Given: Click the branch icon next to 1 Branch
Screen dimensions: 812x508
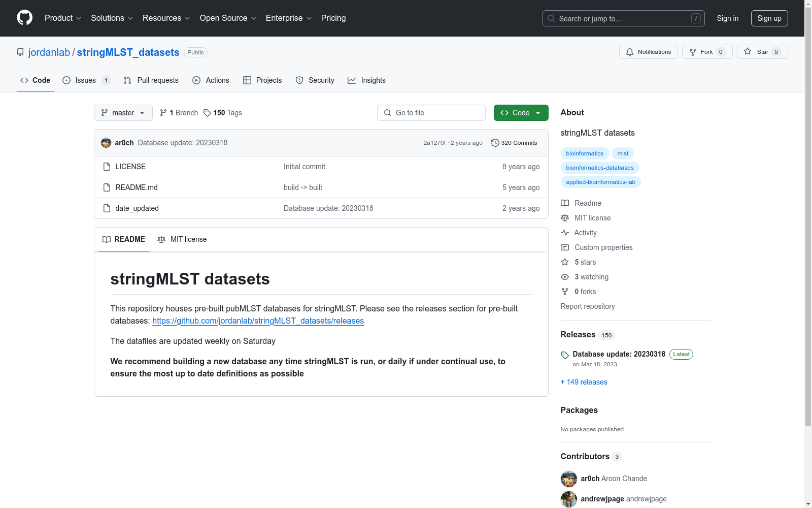Looking at the screenshot, I should click(x=163, y=113).
